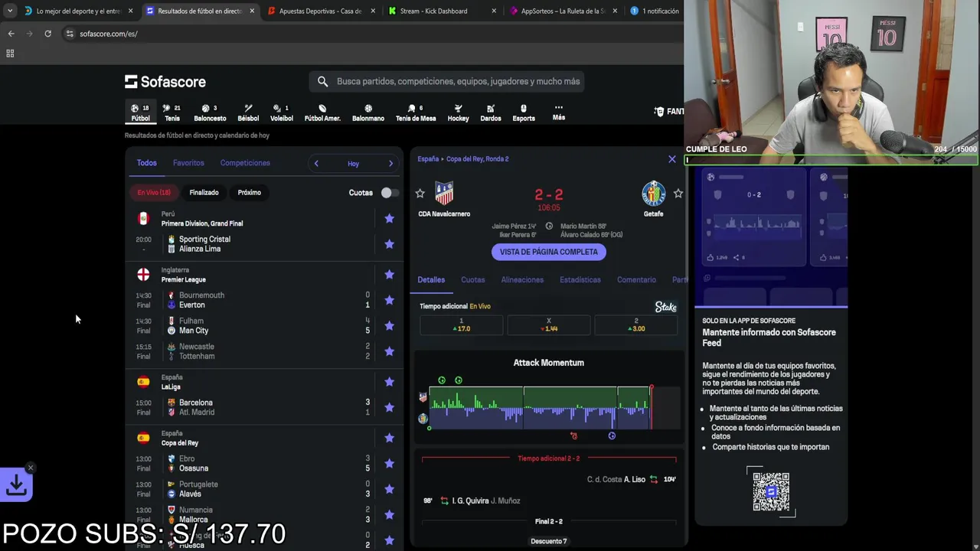Click the Sofascore logo
Viewport: 980px width, 551px height.
pyautogui.click(x=165, y=81)
